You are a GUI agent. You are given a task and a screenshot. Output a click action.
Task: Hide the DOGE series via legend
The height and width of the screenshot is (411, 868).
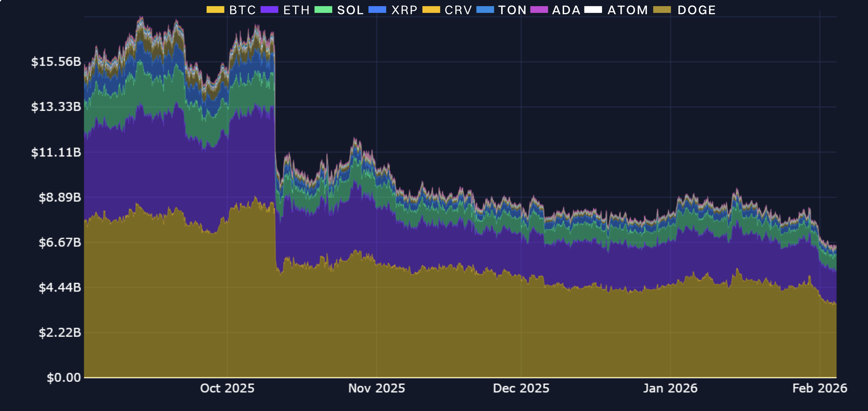[684, 10]
